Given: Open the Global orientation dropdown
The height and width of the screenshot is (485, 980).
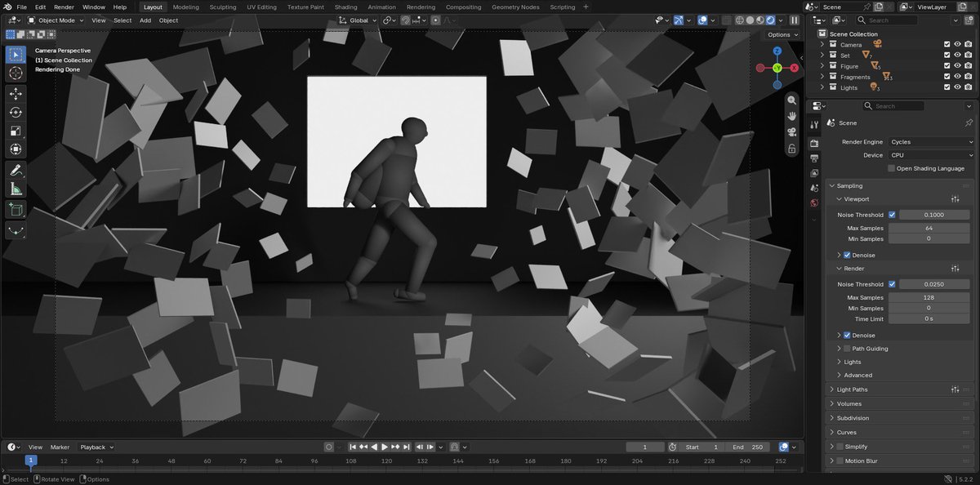Looking at the screenshot, I should (359, 20).
